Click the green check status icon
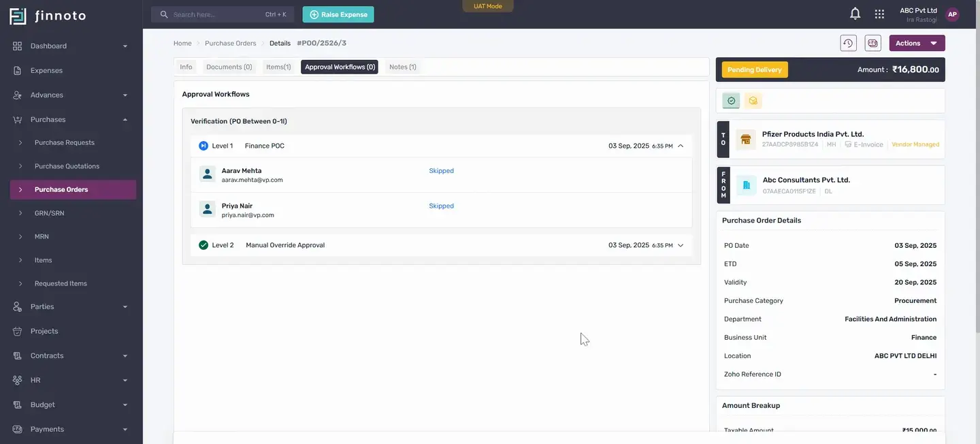 click(x=732, y=101)
